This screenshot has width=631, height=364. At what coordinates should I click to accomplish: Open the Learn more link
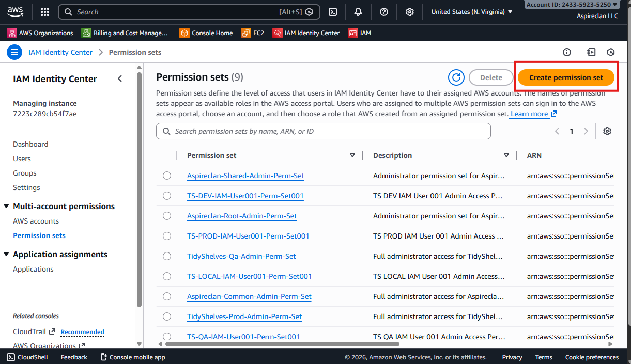tap(533, 114)
